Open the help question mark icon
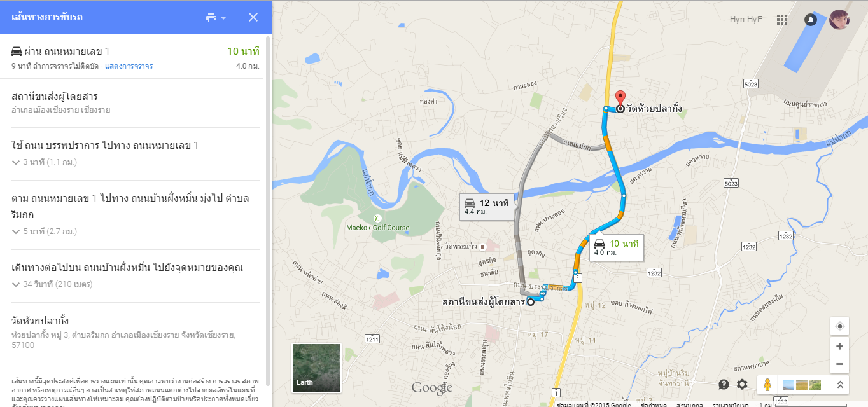 (724, 384)
